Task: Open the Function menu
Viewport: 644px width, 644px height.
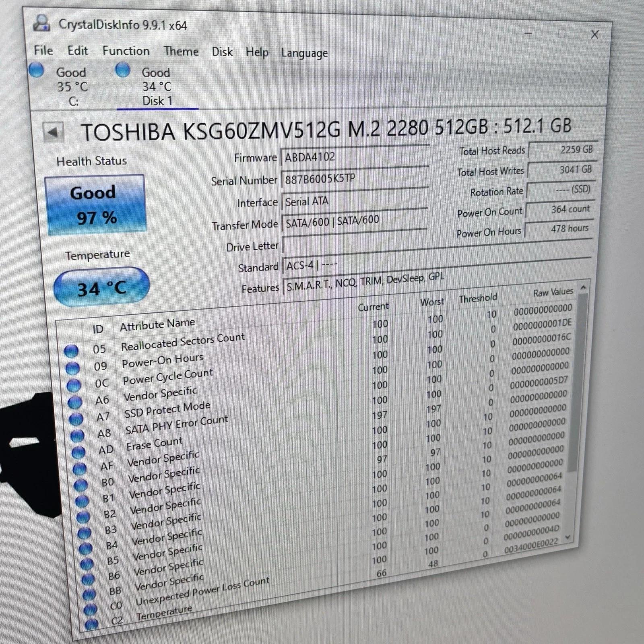Action: (x=126, y=51)
